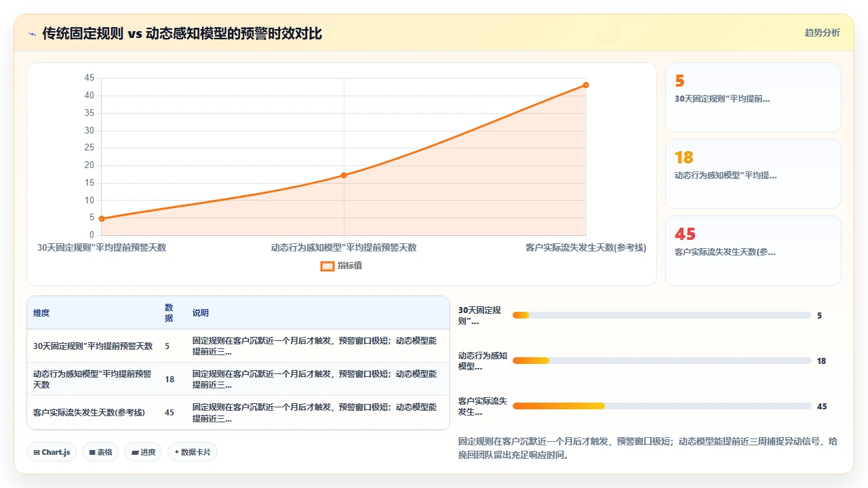Click the x-axis label 动态行为感知模型"平均提前预警天数

pos(344,247)
